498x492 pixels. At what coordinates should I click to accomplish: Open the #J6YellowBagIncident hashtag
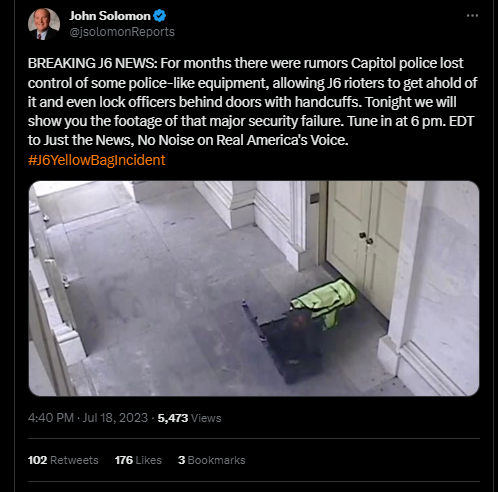[x=97, y=160]
